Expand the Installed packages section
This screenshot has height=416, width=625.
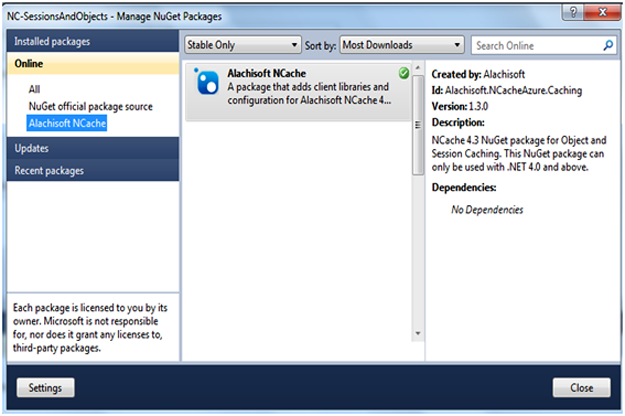pyautogui.click(x=92, y=41)
